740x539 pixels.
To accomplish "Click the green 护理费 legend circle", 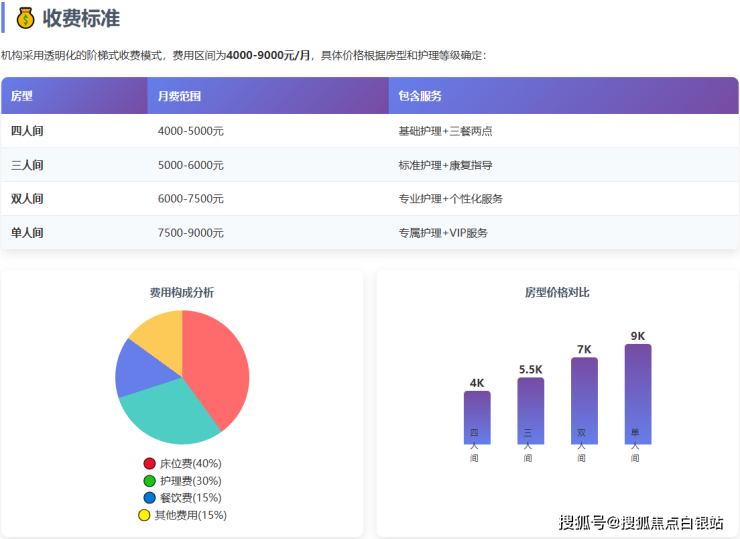I will coord(150,481).
